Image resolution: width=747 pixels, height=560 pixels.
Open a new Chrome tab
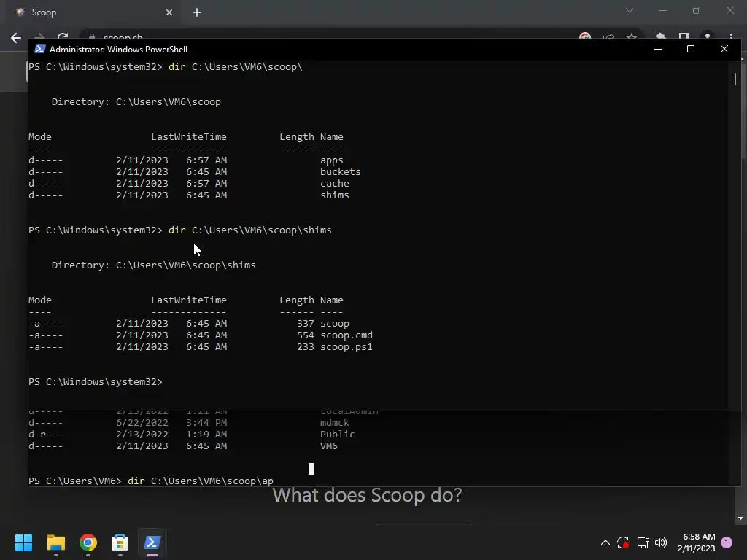click(x=197, y=12)
